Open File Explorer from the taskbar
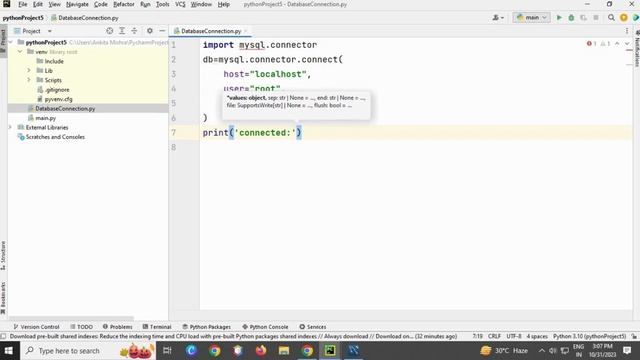 284,351
